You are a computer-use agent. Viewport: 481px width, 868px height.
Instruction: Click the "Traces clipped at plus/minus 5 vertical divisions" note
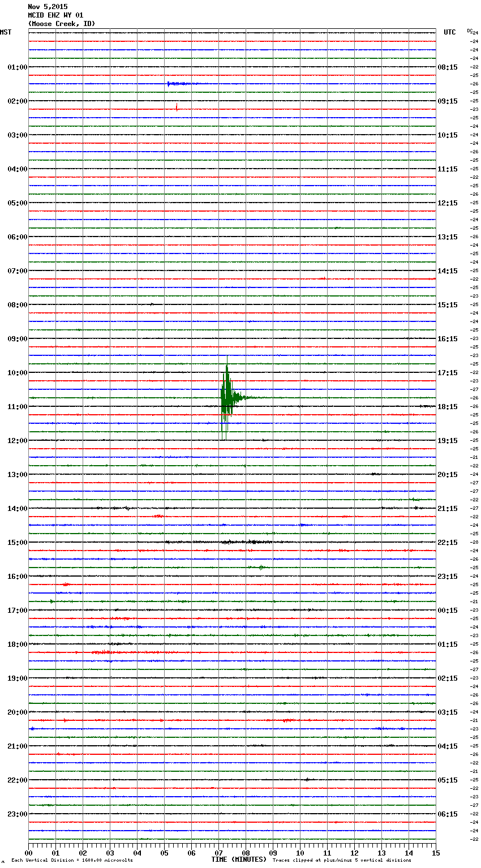click(x=342, y=860)
